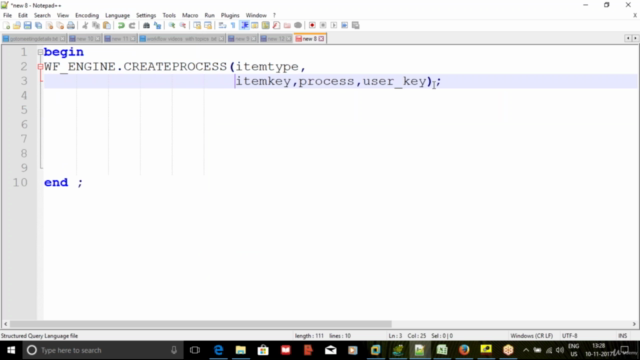Open the Language menu
The height and width of the screenshot is (360, 640).
(x=117, y=15)
